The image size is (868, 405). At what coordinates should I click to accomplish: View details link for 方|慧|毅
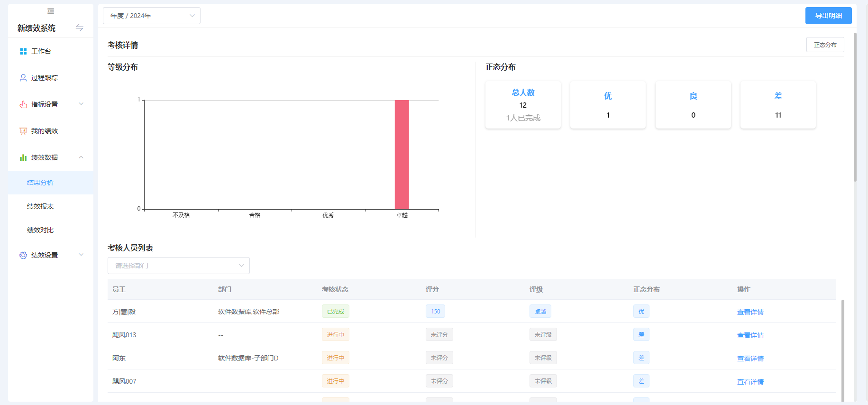750,312
